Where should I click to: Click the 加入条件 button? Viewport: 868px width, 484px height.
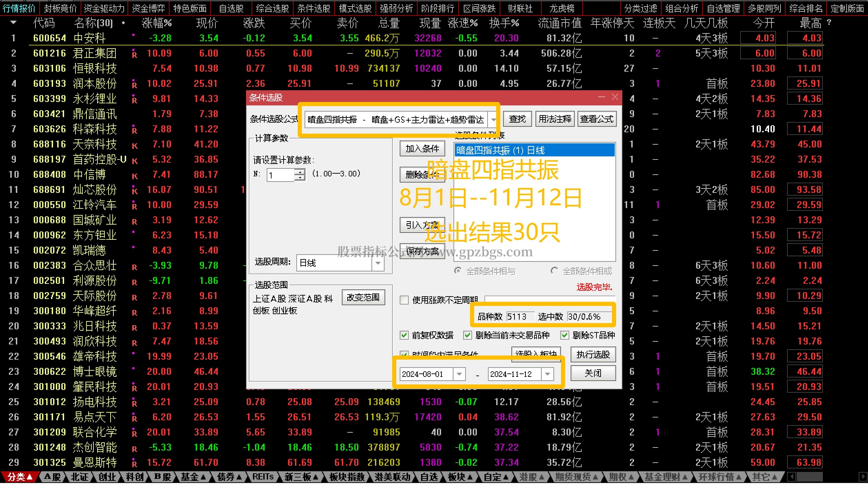[422, 148]
